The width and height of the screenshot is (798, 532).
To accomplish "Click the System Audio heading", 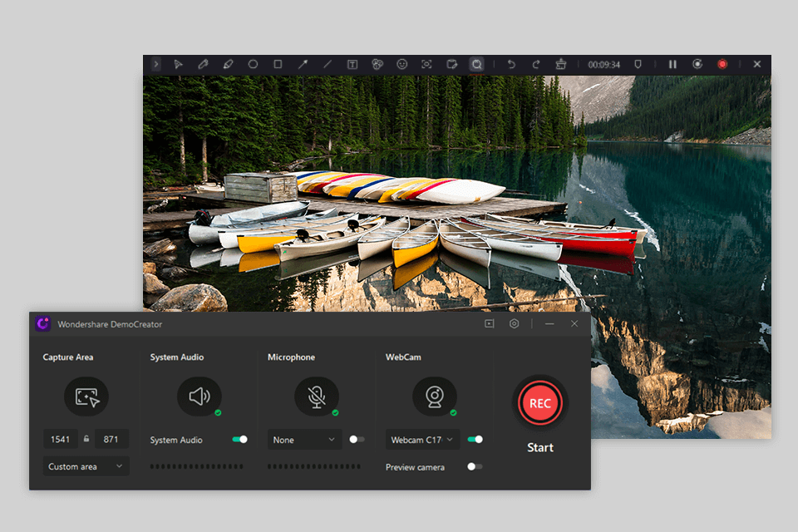I will [x=177, y=357].
